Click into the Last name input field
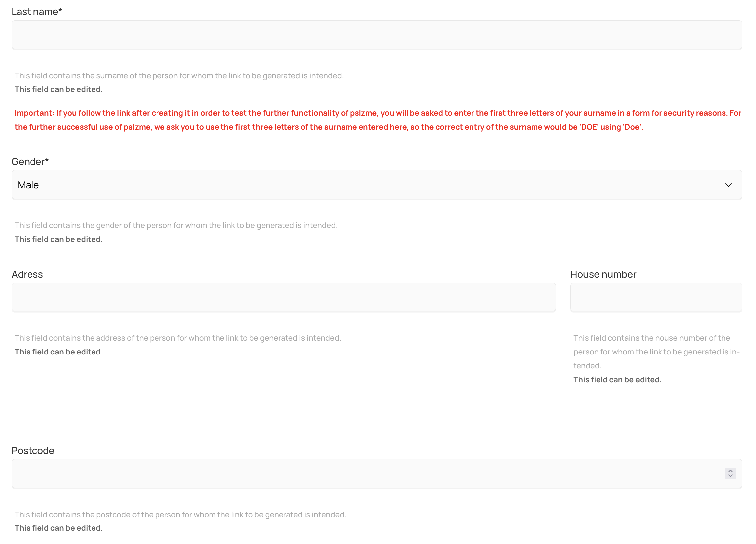Viewport: 756px width, 544px height. [x=377, y=35]
